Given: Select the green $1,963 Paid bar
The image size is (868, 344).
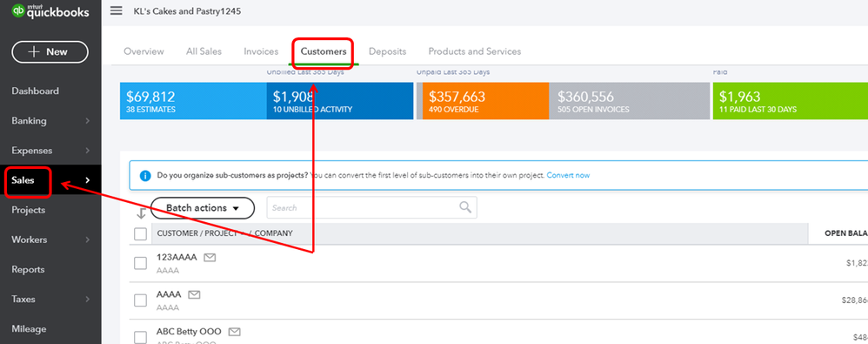Looking at the screenshot, I should (790, 101).
